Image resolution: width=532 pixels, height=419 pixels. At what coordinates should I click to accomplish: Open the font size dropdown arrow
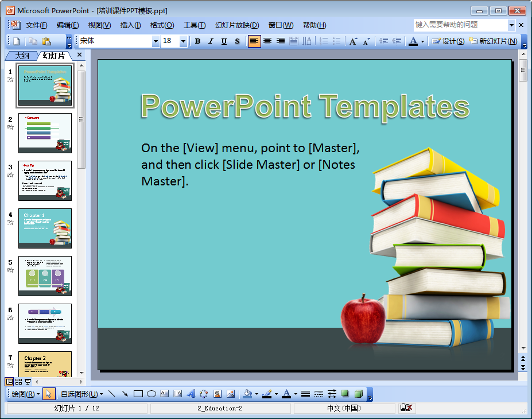click(x=183, y=41)
